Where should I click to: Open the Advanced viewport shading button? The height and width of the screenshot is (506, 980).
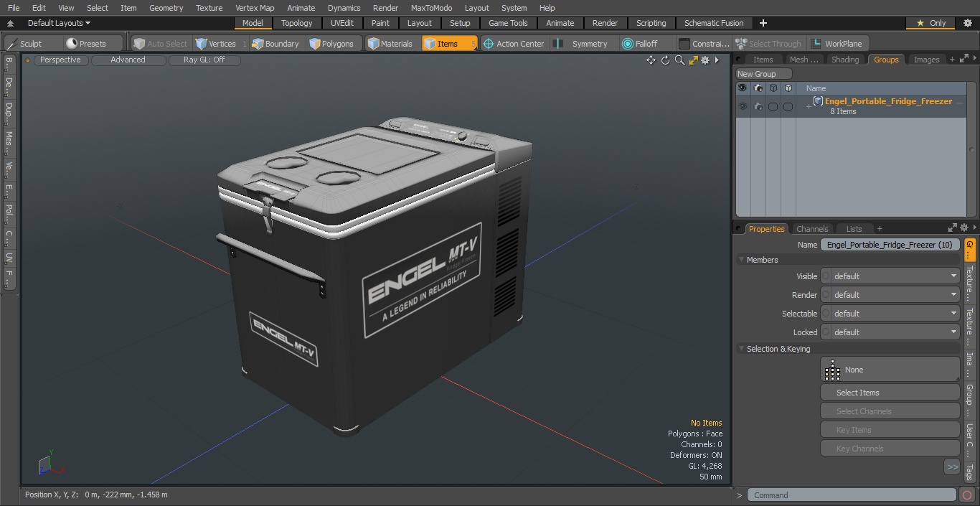click(128, 60)
